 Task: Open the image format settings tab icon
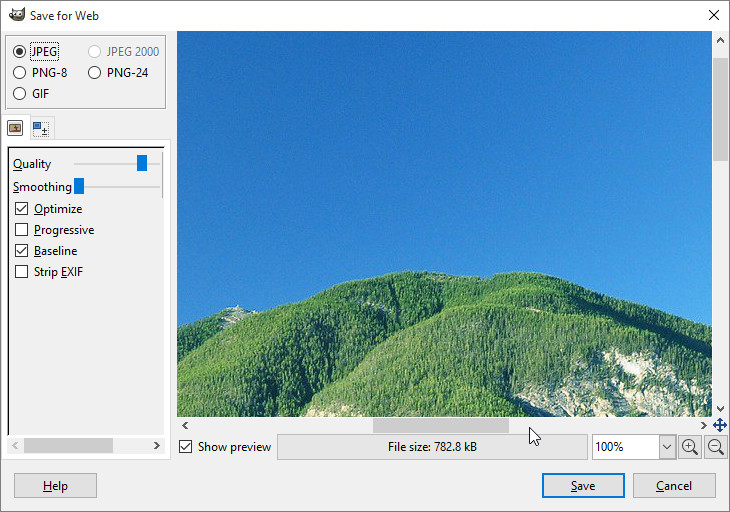point(15,128)
